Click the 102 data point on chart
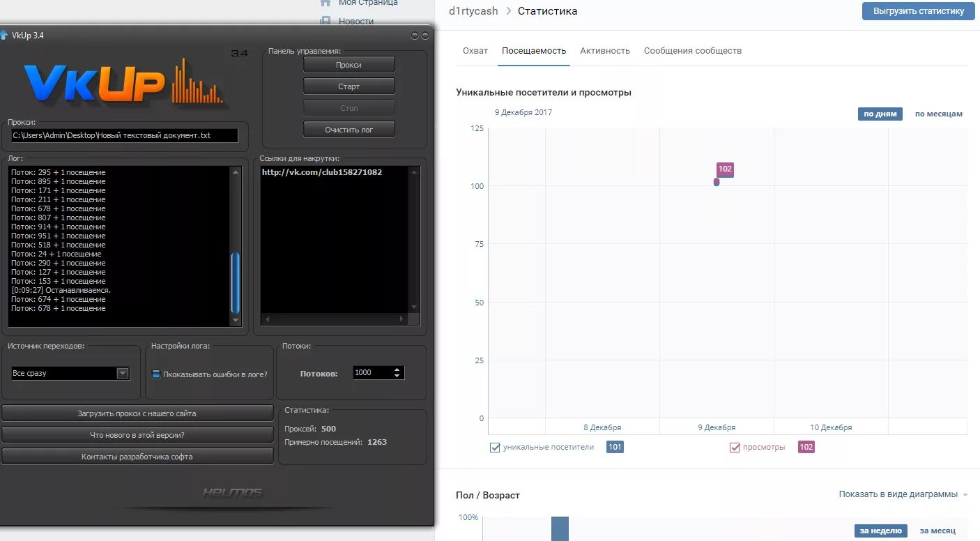The width and height of the screenshot is (980, 541). [717, 182]
